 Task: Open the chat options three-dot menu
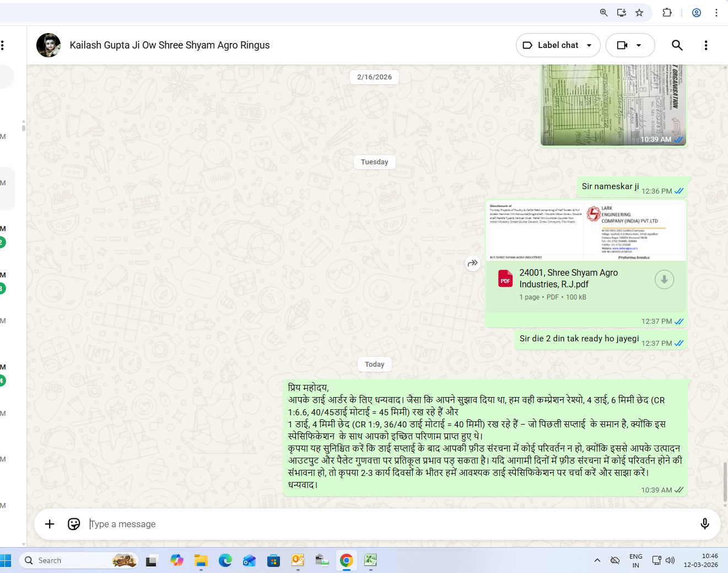tap(705, 45)
